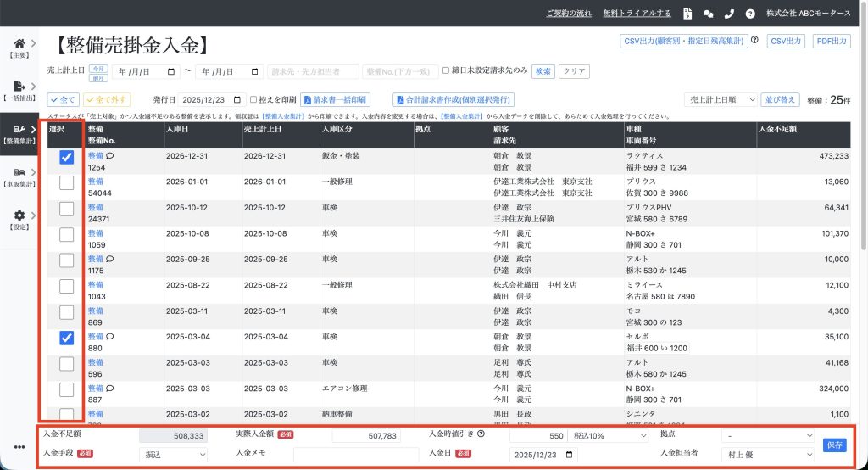Click the chat bubbles icon in header
This screenshot has height=470, width=868.
(709, 14)
